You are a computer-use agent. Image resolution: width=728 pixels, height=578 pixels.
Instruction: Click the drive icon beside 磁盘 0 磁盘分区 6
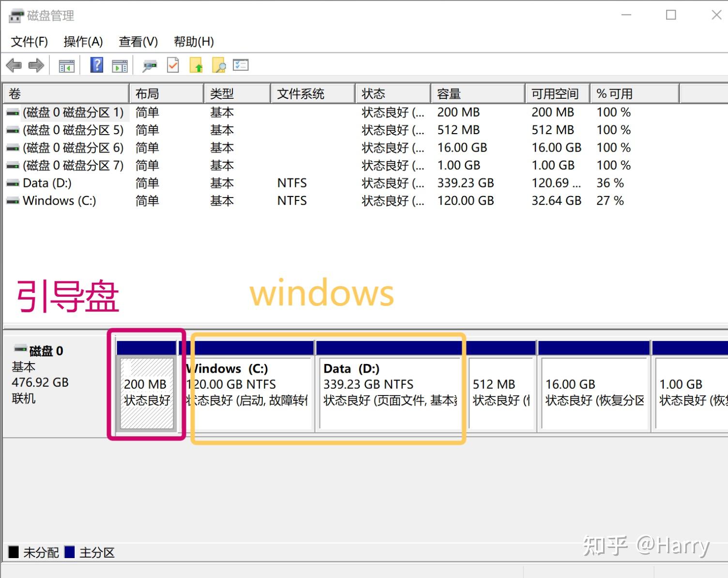(x=13, y=148)
